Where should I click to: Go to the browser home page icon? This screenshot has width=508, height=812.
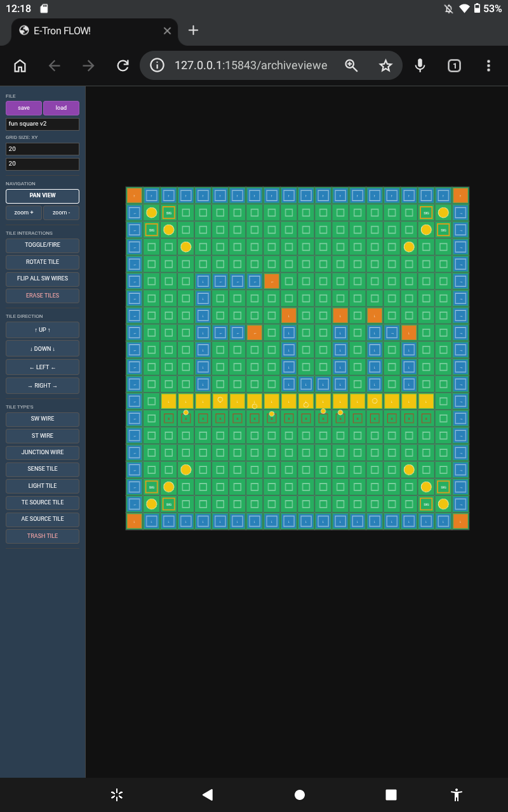tap(20, 65)
